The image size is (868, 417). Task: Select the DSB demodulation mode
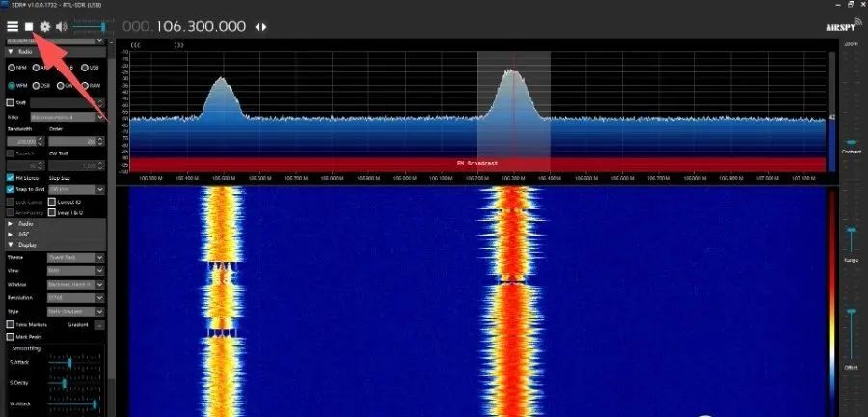(41, 86)
